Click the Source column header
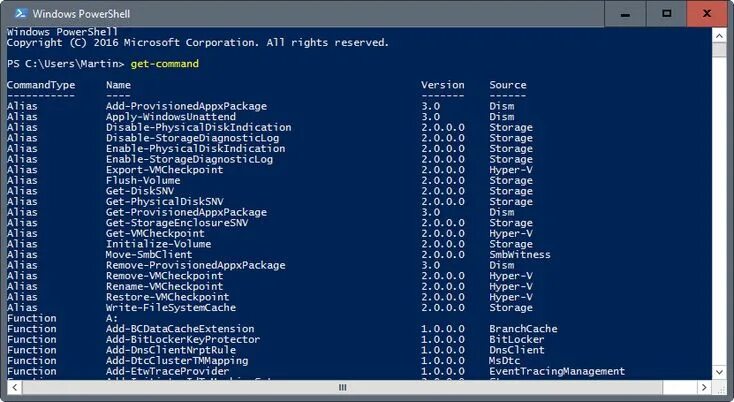Screen dimensions: 734x402 pyautogui.click(x=508, y=85)
